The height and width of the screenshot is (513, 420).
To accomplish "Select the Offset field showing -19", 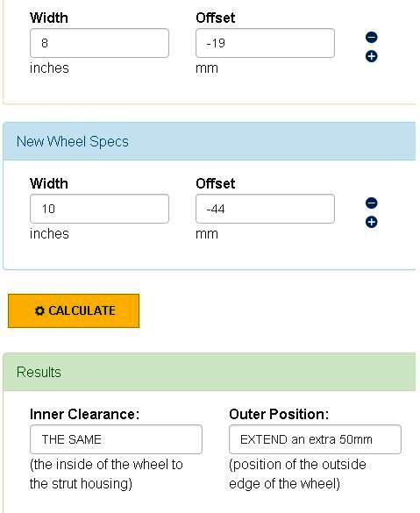I will [x=266, y=43].
